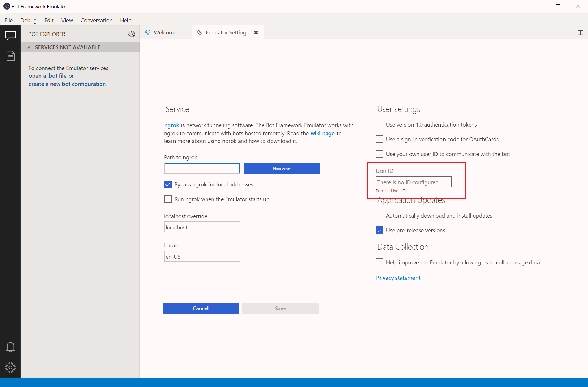Expand SERVICES NOT AVAILABLE section
Viewport: 588px width, 387px height.
[29, 47]
